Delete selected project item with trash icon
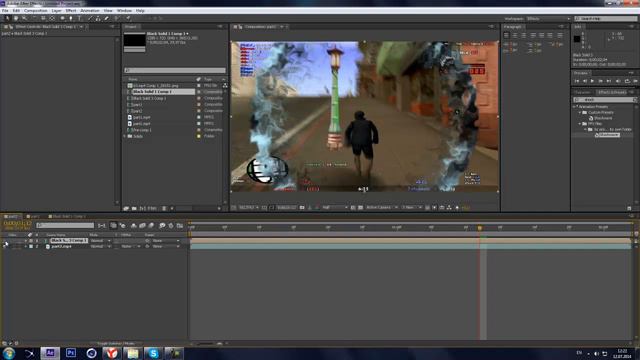640x360 pixels. click(164, 208)
